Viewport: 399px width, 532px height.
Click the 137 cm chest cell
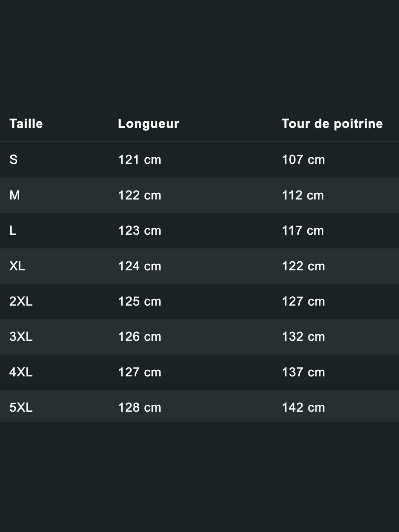coord(303,372)
